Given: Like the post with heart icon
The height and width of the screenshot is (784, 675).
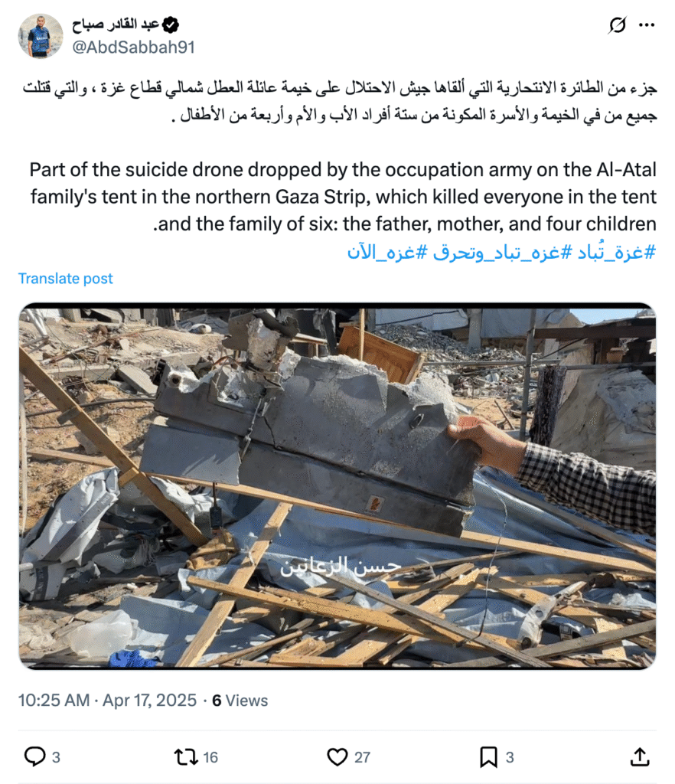Looking at the screenshot, I should pyautogui.click(x=337, y=757).
